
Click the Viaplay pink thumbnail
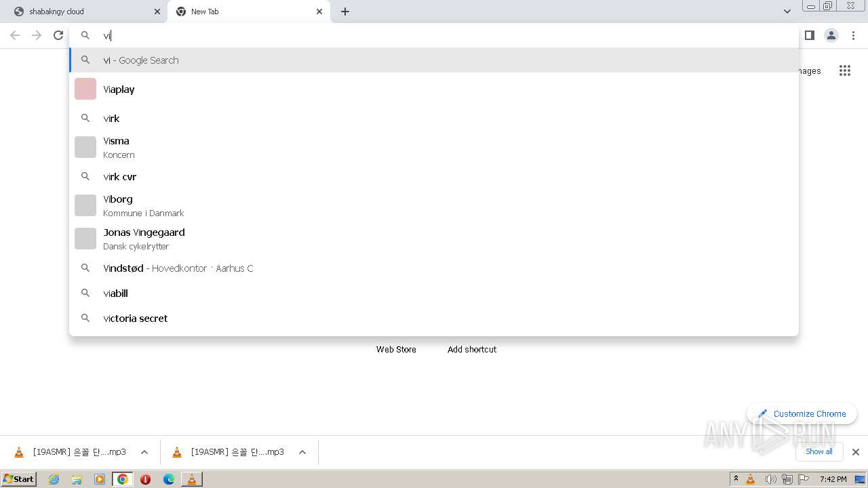click(85, 89)
